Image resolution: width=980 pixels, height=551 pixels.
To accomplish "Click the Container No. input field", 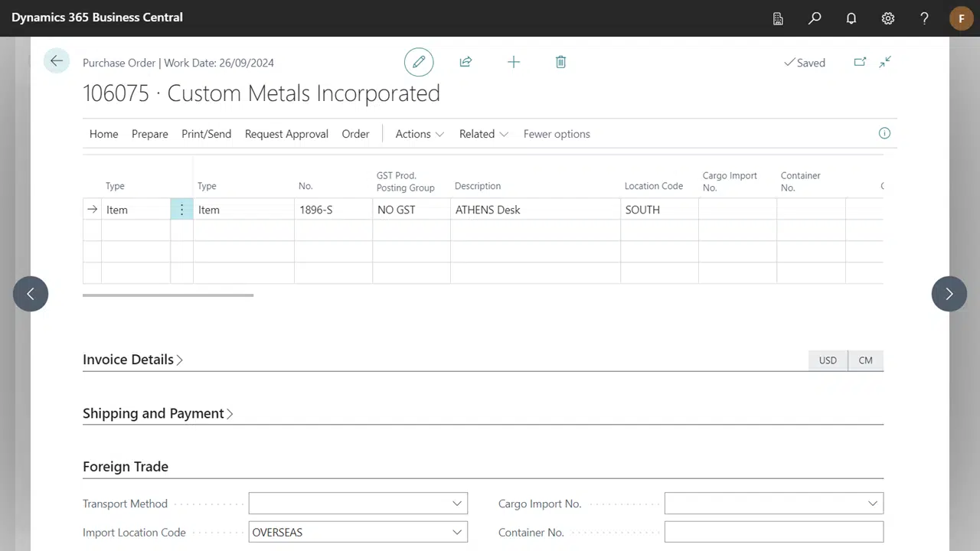I will tap(773, 533).
